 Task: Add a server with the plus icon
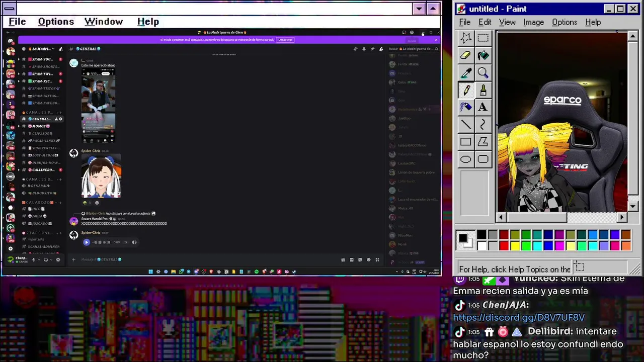click(11, 248)
